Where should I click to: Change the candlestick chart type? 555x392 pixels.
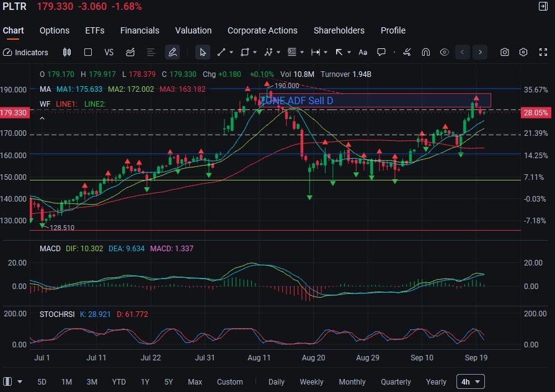pyautogui.click(x=67, y=52)
